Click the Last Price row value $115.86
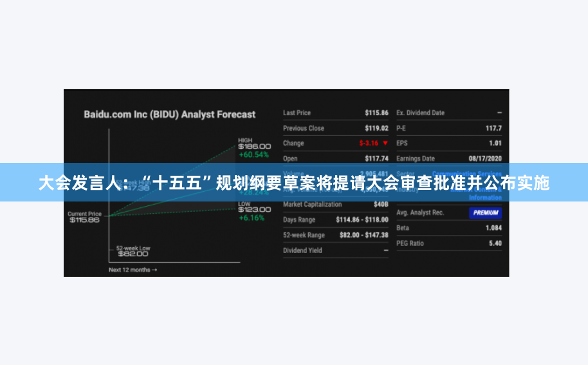The height and width of the screenshot is (365, 588). (x=376, y=113)
